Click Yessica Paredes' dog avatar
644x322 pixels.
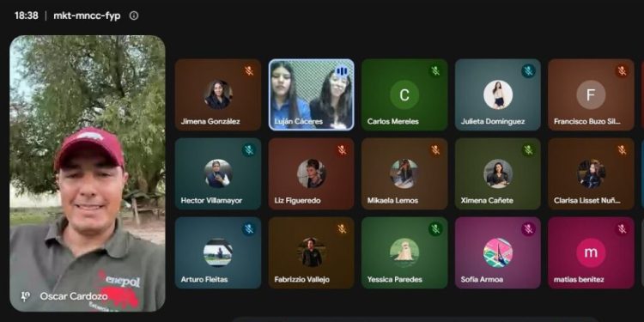[x=404, y=252]
